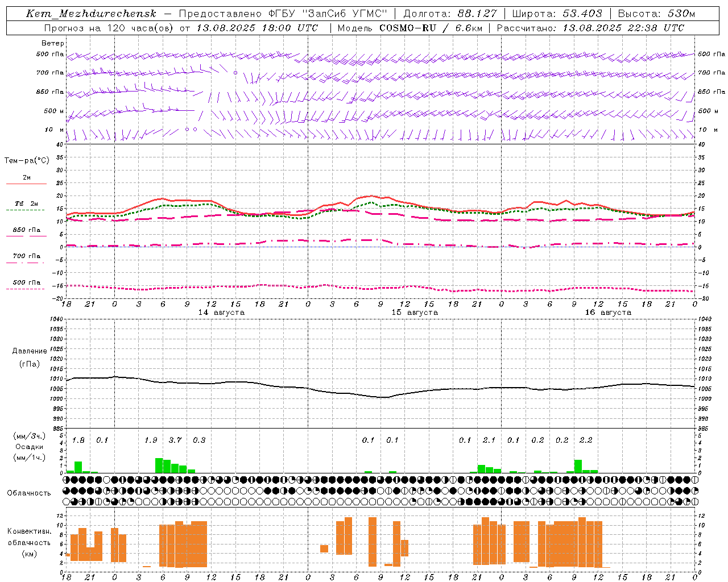Click the 3-hour precipitation value '2.1'
This screenshot has height=582, width=728.
point(489,440)
